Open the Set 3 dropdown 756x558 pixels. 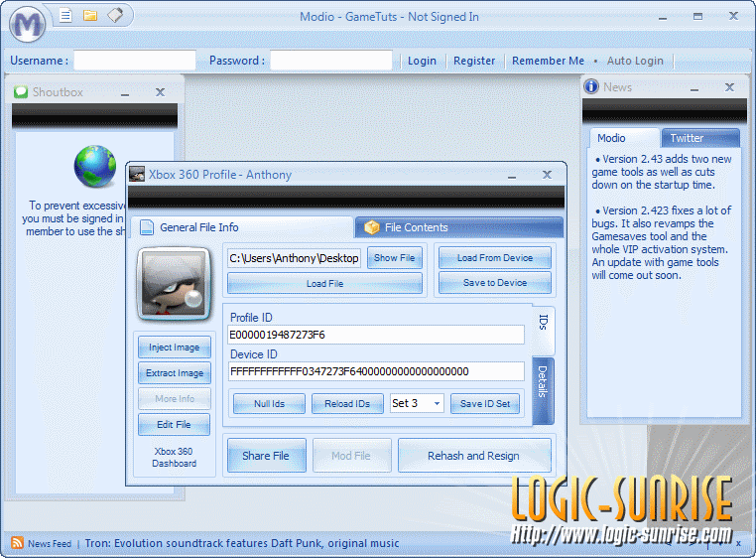pyautogui.click(x=437, y=403)
